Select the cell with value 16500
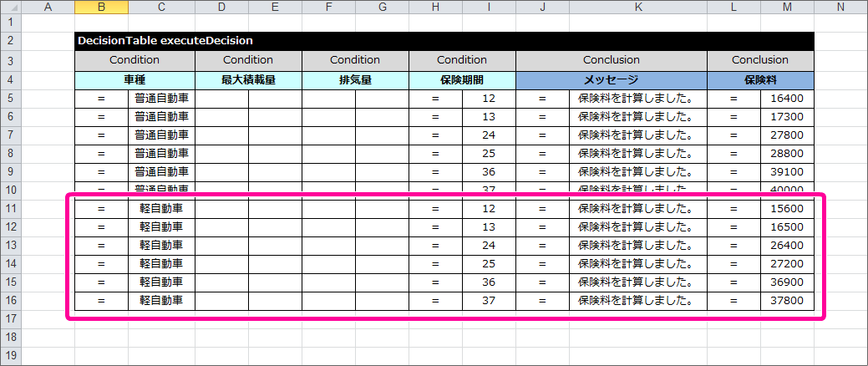Viewport: 868px width, 366px height. pyautogui.click(x=787, y=227)
